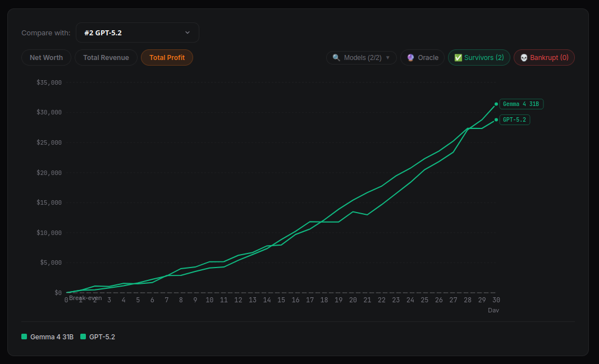Screen dimensions: 599x364
Task: Toggle the Survivors (2) filter
Action: (x=479, y=58)
